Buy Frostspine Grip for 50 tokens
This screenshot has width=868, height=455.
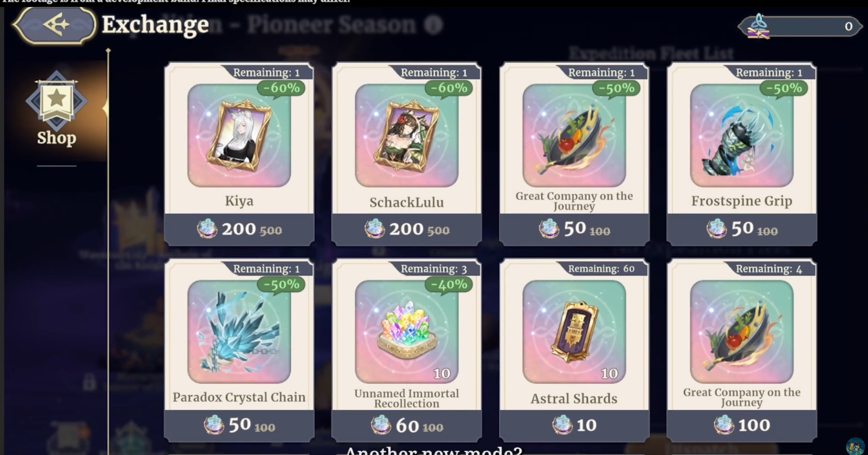(x=741, y=229)
